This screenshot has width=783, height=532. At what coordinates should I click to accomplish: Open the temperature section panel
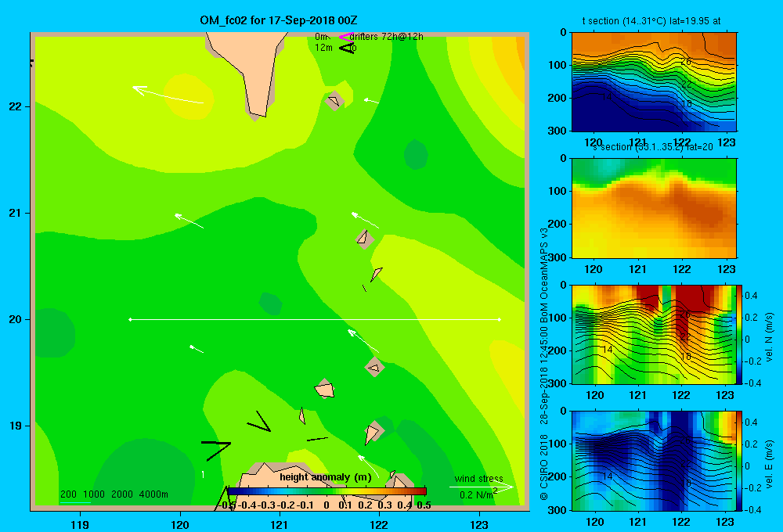654,82
